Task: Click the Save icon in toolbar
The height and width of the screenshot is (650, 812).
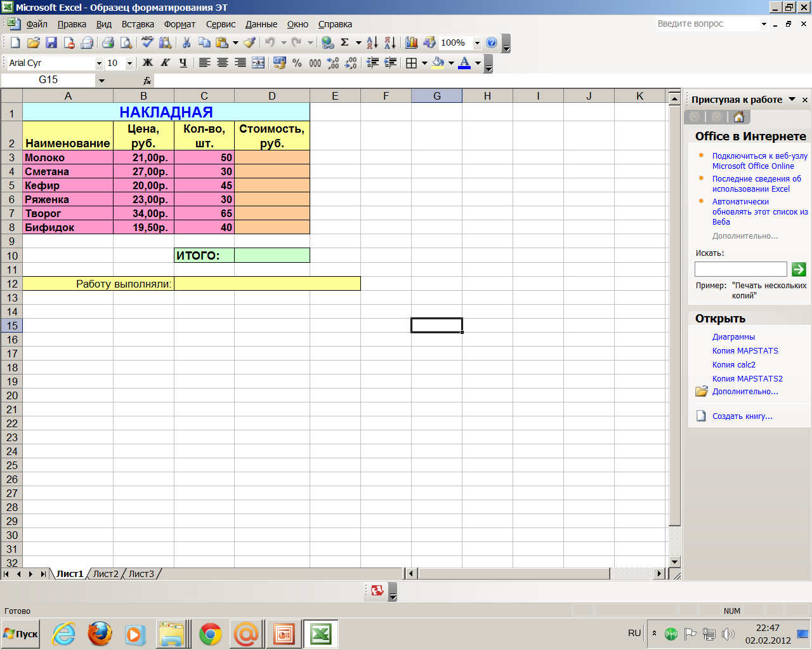Action: 51,43
